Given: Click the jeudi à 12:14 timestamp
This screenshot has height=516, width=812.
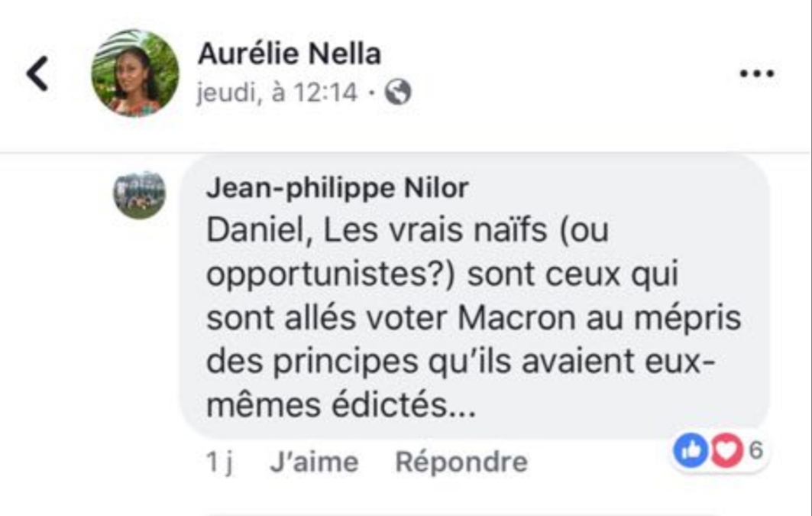Looking at the screenshot, I should [277, 92].
